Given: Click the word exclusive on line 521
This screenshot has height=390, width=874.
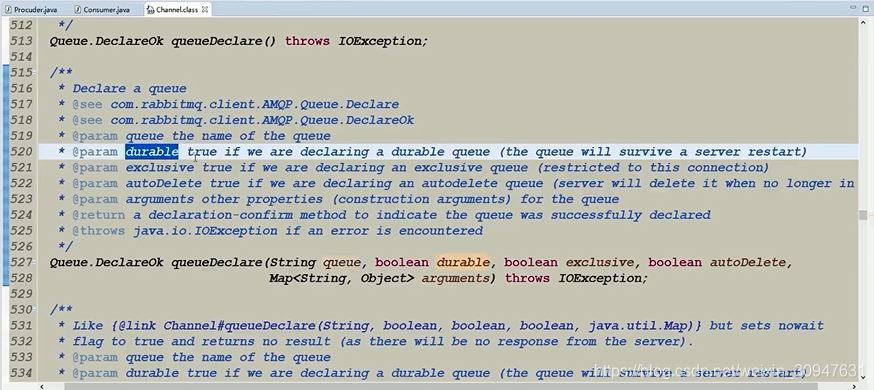Looking at the screenshot, I should point(159,168).
